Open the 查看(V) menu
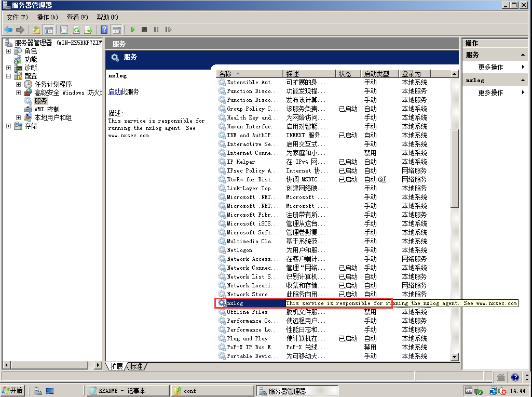Image resolution: width=532 pixels, height=397 pixels. (77, 17)
